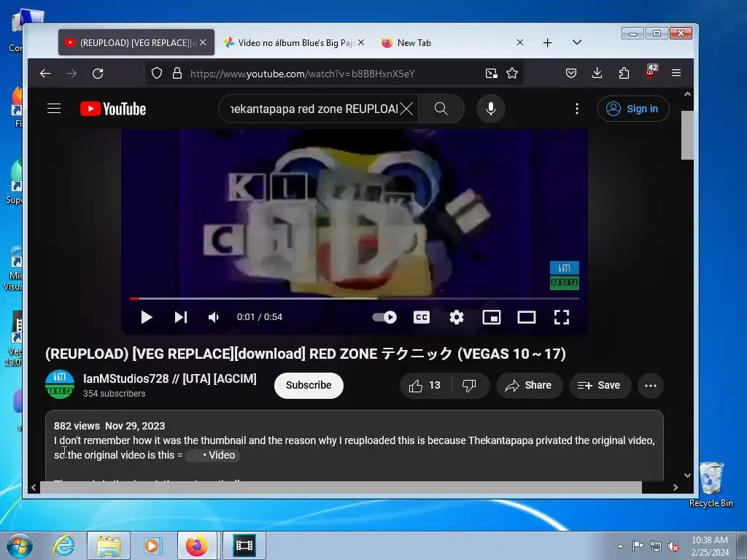Share the video
This screenshot has height=560, width=747.
click(529, 385)
